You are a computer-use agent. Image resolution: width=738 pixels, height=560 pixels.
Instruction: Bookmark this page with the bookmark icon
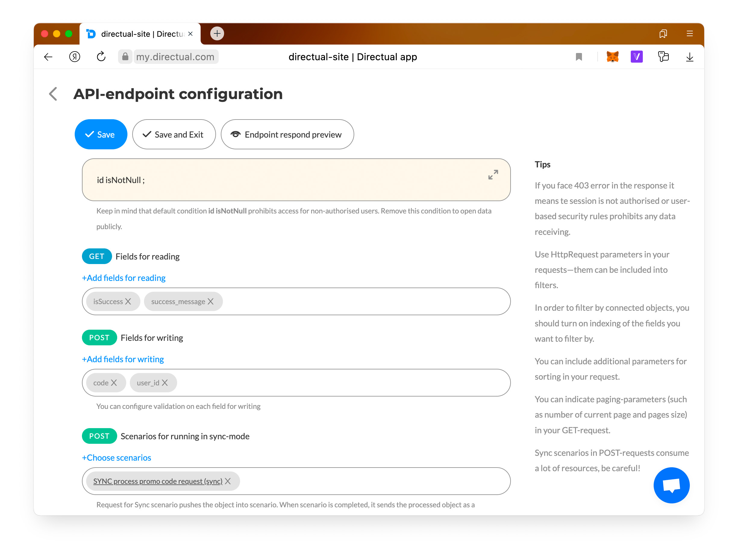tap(579, 57)
